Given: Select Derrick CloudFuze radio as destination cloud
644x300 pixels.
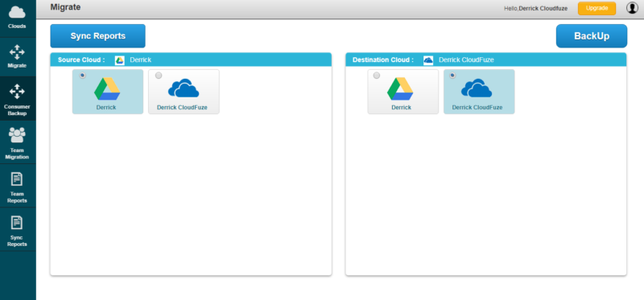Looking at the screenshot, I should 452,76.
